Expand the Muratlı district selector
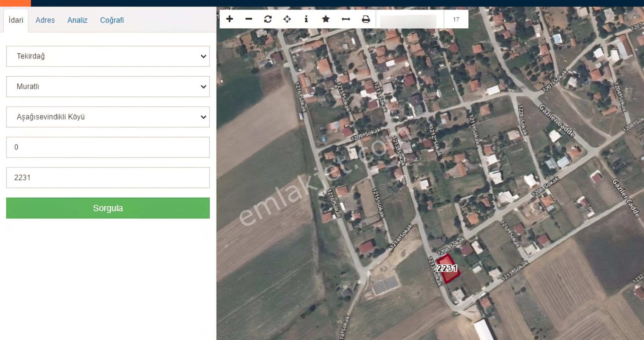 click(x=108, y=87)
